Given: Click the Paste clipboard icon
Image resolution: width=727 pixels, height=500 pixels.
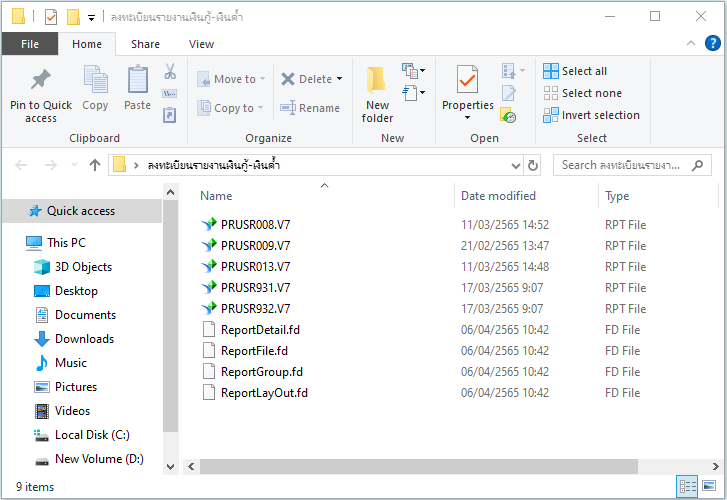Looking at the screenshot, I should coord(138,81).
